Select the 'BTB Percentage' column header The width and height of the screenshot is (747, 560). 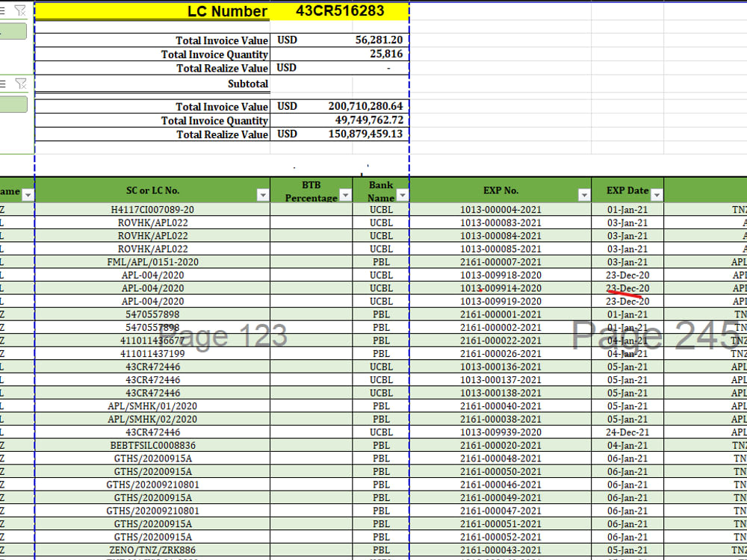(311, 190)
